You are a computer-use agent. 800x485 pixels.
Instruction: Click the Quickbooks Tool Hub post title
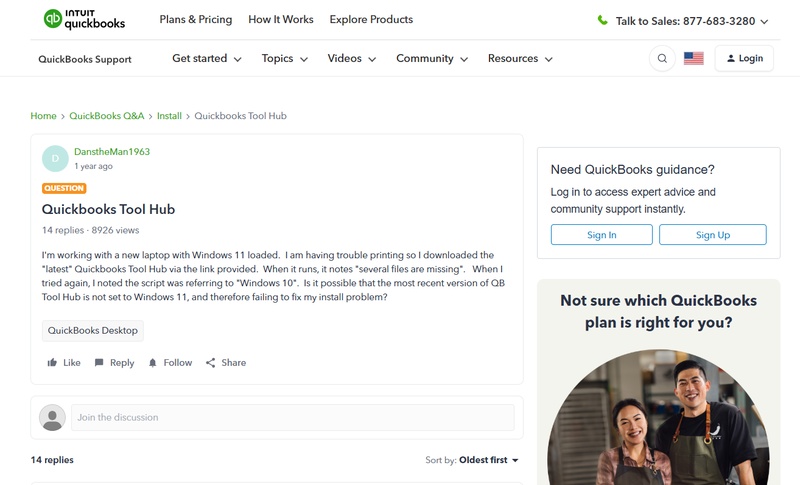pos(108,209)
